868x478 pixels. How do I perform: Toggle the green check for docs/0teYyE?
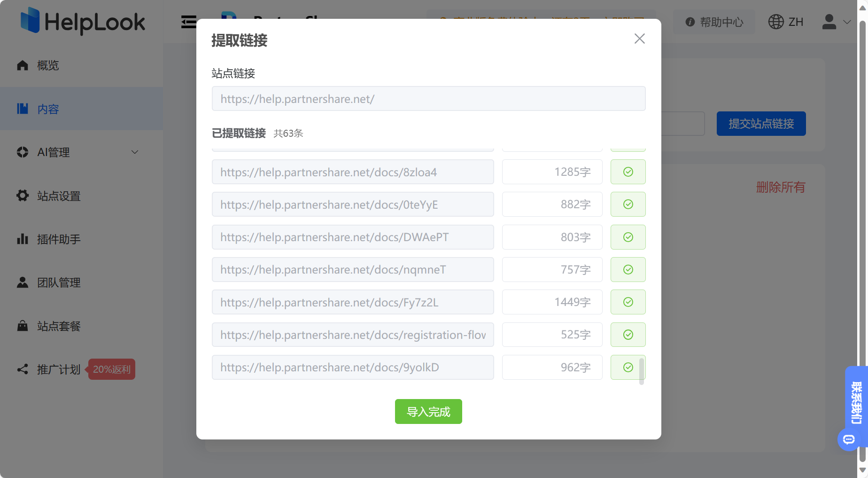tap(628, 204)
